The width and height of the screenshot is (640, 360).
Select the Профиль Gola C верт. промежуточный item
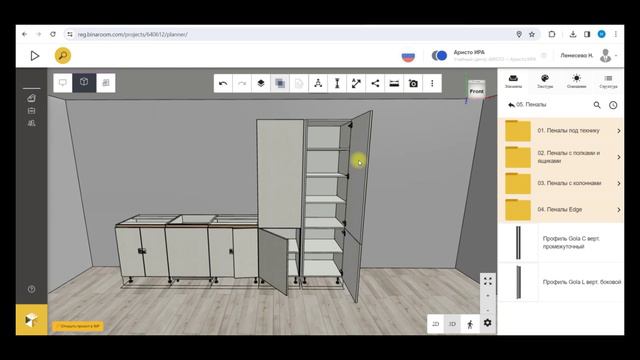[560, 242]
